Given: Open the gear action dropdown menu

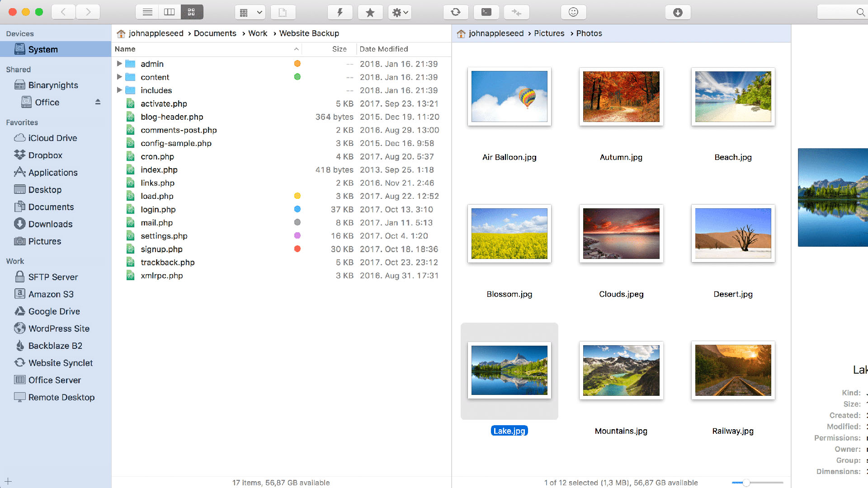Looking at the screenshot, I should coord(400,12).
